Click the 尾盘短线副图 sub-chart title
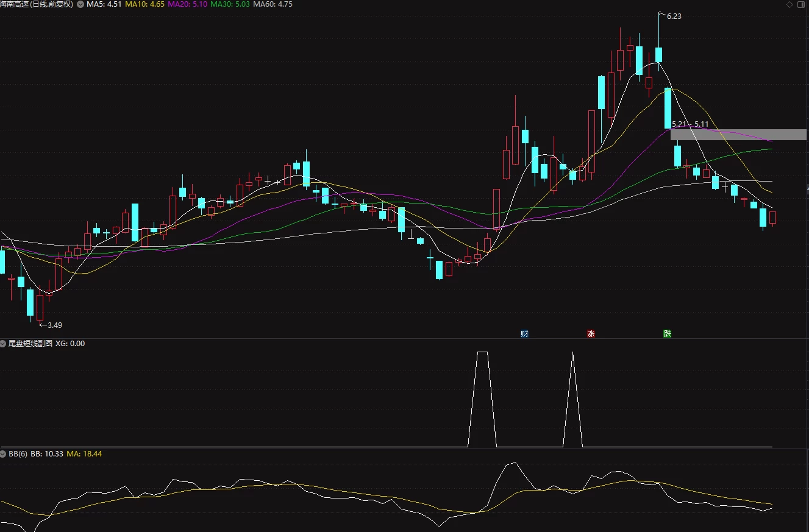 pos(30,344)
